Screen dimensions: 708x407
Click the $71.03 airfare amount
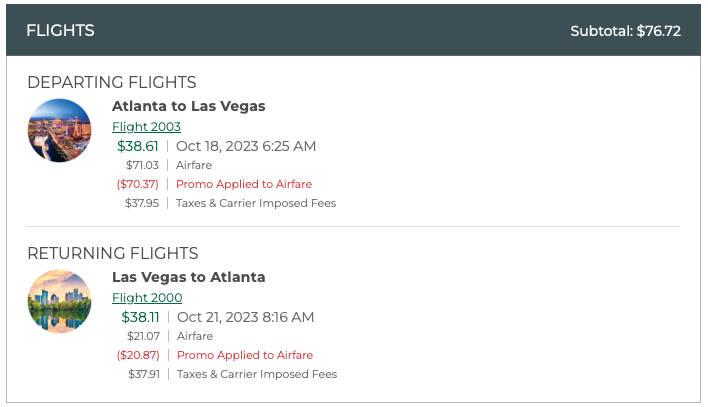[x=142, y=165]
